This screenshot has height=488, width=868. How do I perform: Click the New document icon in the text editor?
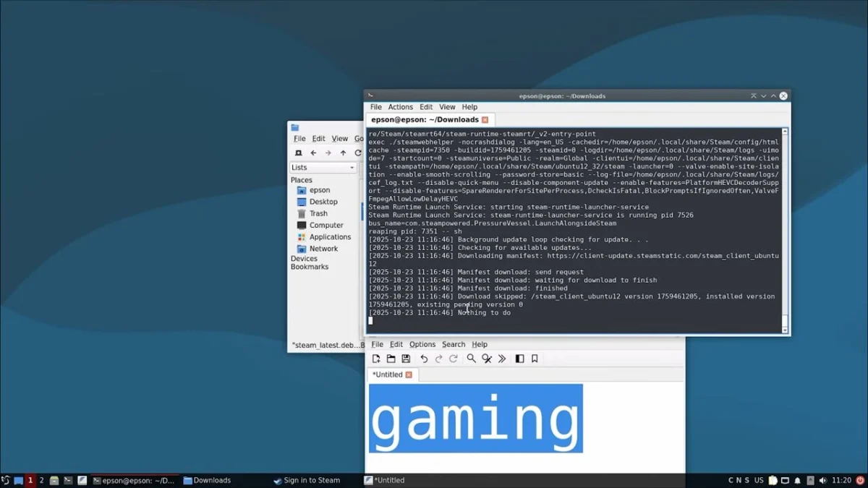tap(376, 359)
